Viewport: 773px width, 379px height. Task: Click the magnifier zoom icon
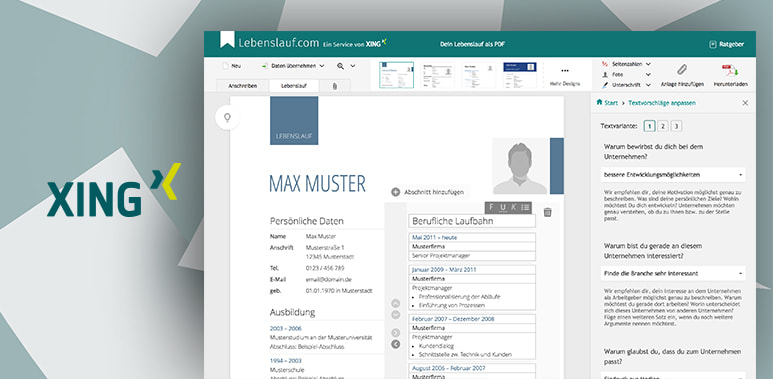pos(341,66)
